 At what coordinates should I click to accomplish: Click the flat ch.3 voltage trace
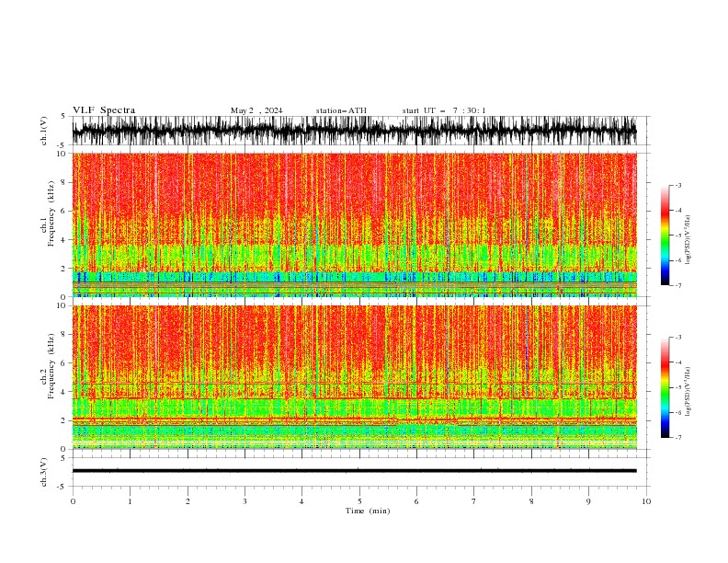354,471
